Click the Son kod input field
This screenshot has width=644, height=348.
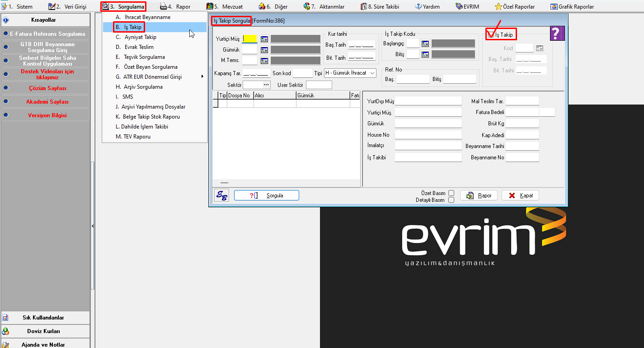click(302, 73)
